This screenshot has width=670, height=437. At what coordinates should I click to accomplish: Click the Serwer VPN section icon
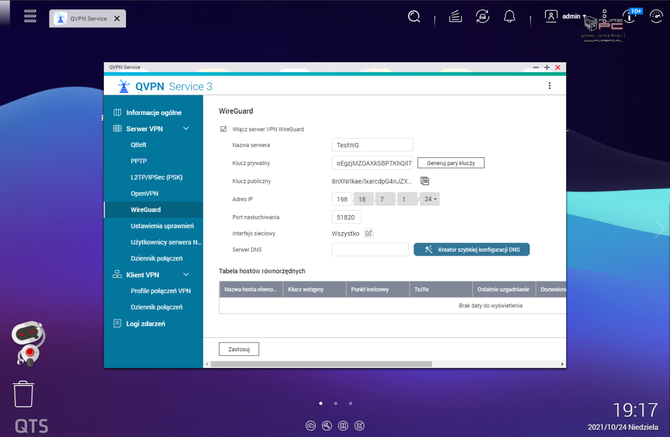point(117,129)
